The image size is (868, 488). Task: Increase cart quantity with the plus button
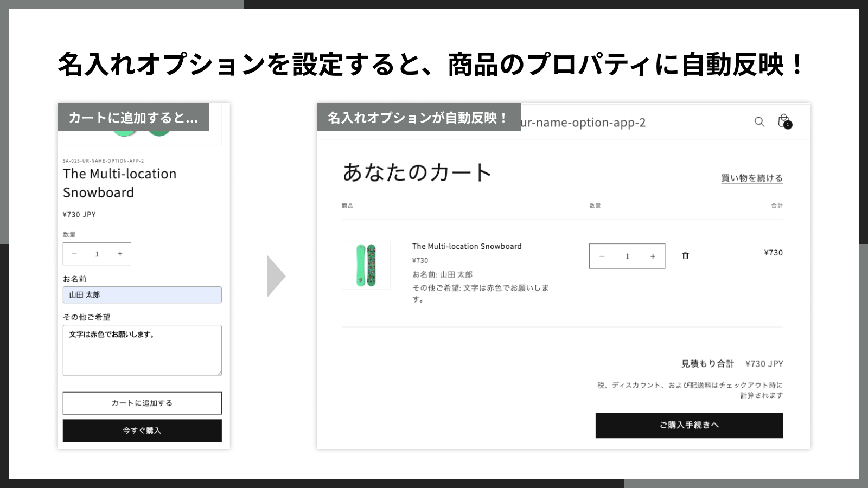653,256
